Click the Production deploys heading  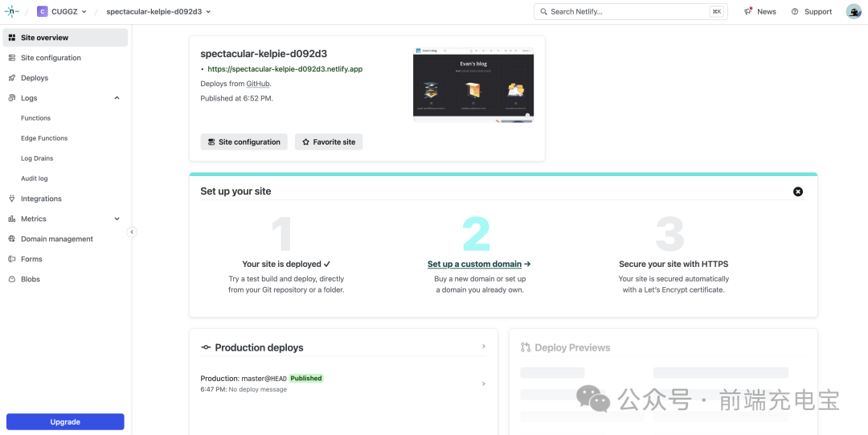(x=259, y=347)
